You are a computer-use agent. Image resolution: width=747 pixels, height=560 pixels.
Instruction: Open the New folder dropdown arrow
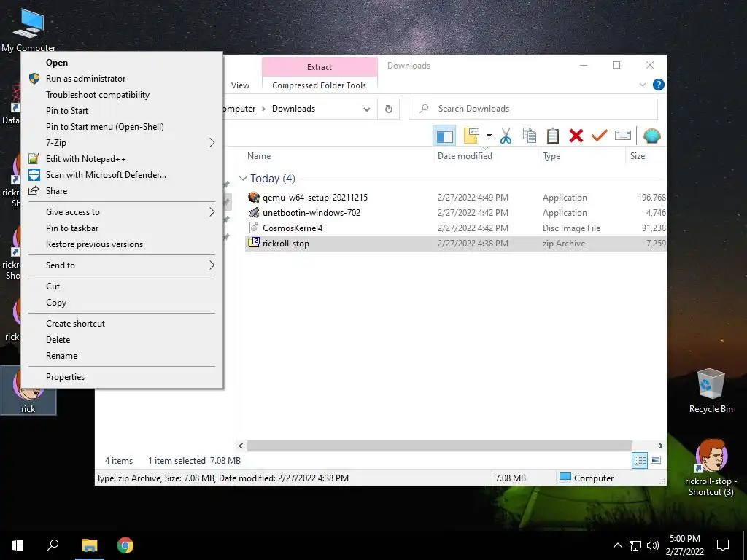pos(489,136)
